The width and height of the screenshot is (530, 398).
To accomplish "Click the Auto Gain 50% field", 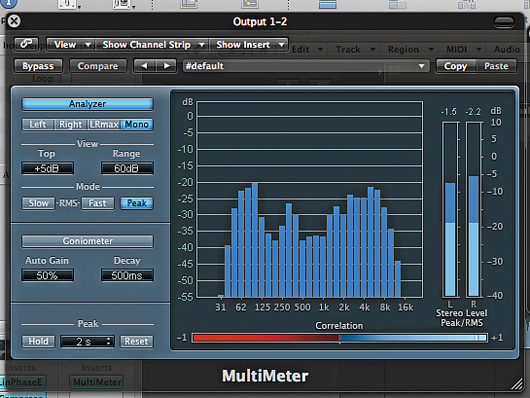I will [47, 275].
